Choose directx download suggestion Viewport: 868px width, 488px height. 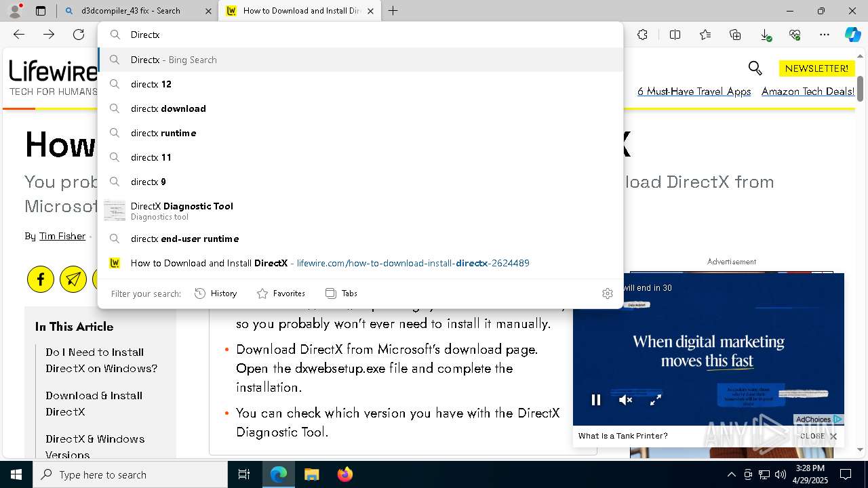pos(361,108)
